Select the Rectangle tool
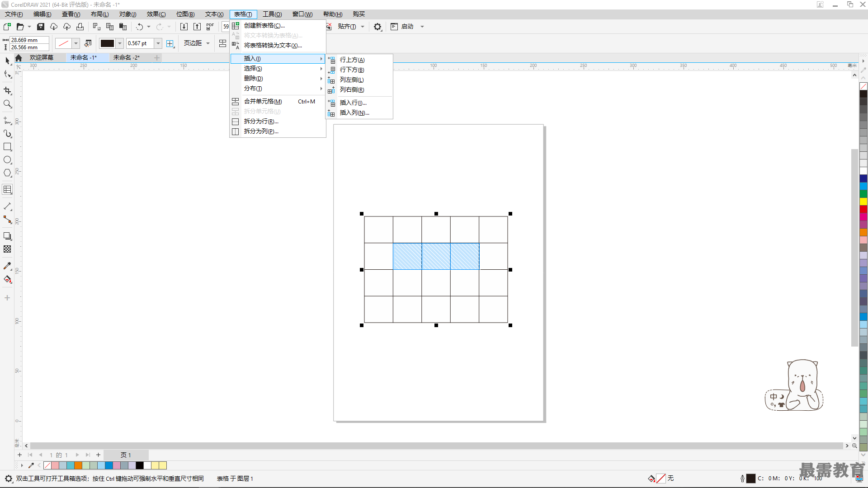The height and width of the screenshot is (488, 868). (7, 147)
